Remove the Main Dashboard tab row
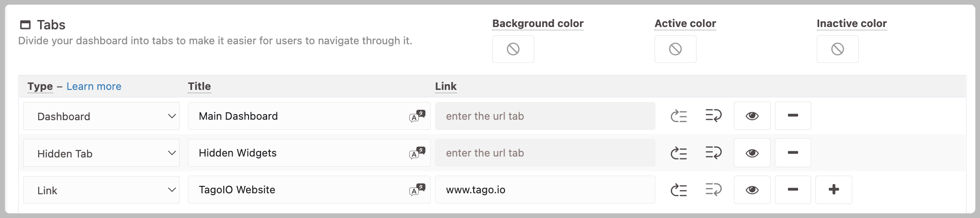The height and width of the screenshot is (218, 980). pyautogui.click(x=793, y=116)
